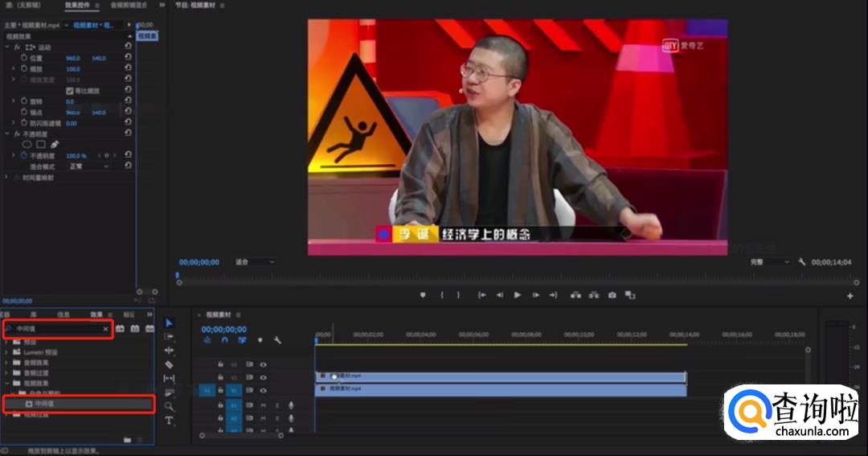
Task: Clear the effects search field with X
Action: [105, 329]
